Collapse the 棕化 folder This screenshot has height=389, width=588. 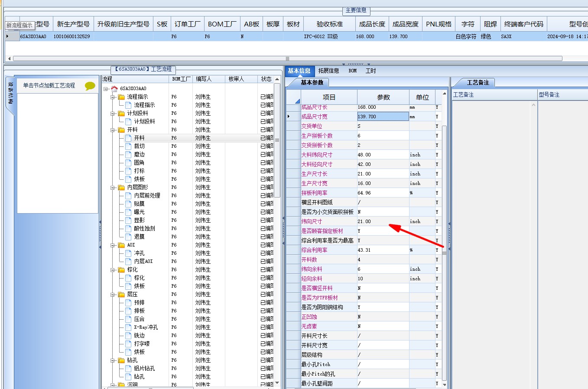(113, 270)
